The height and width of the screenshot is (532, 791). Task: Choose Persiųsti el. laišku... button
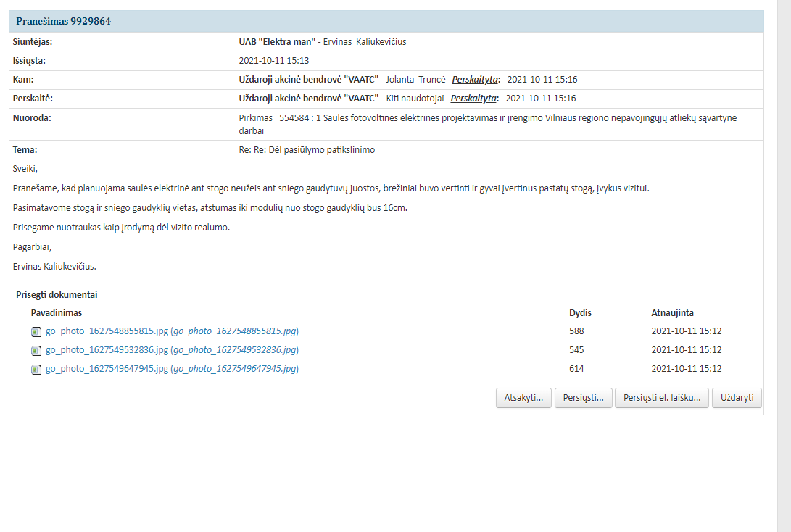tap(662, 399)
